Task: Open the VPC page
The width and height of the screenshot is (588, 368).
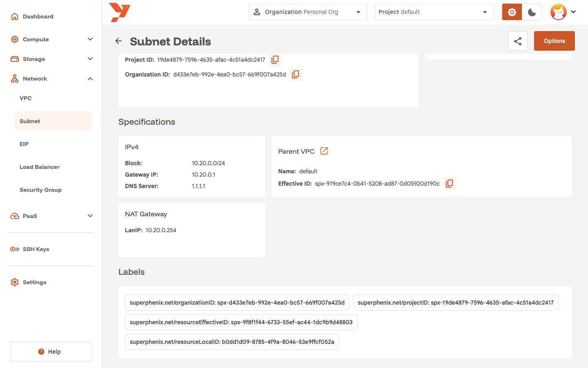Action: tap(53, 98)
